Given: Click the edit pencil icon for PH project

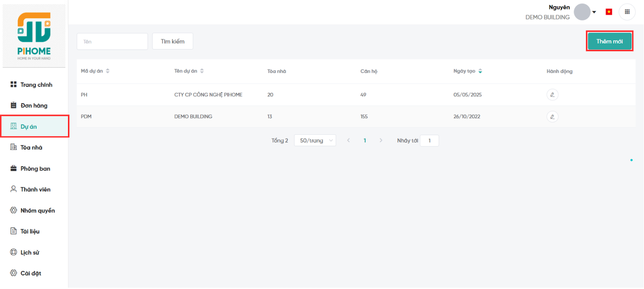Looking at the screenshot, I should tap(552, 95).
